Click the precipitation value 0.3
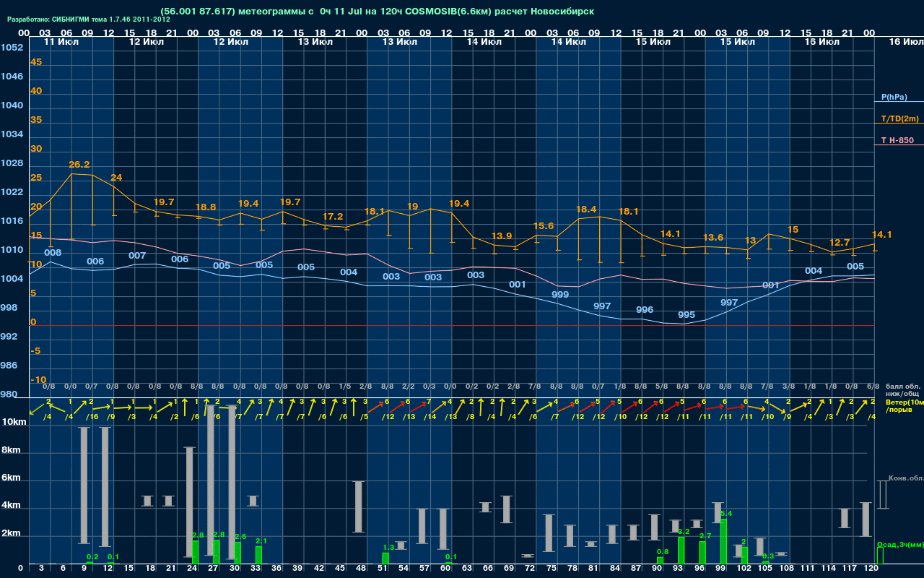The image size is (924, 578). tap(768, 556)
